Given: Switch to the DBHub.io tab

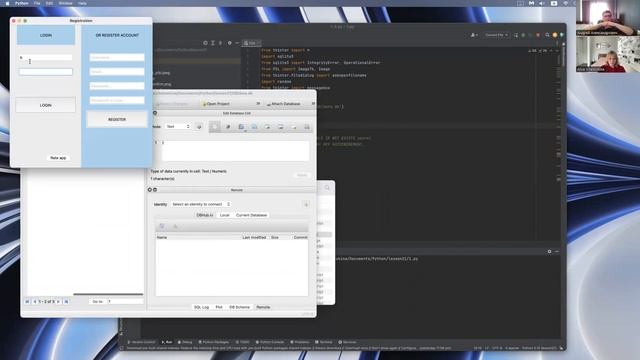Looking at the screenshot, I should 205,215.
